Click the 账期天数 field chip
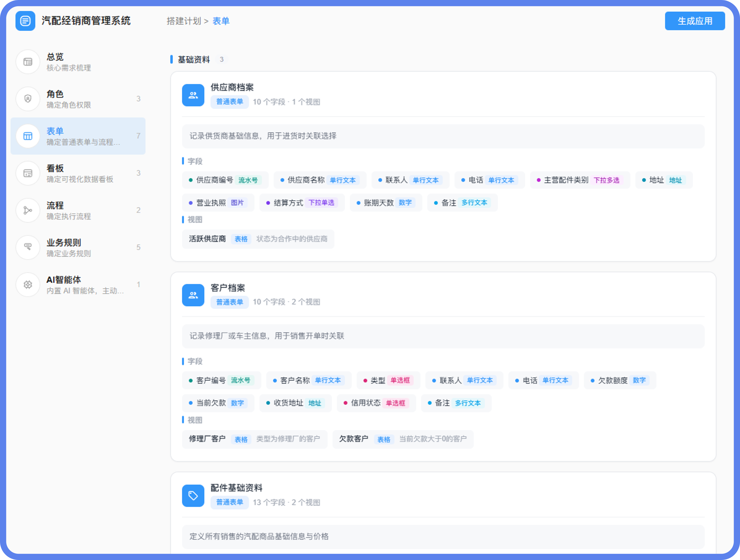This screenshot has width=740, height=560. point(386,203)
